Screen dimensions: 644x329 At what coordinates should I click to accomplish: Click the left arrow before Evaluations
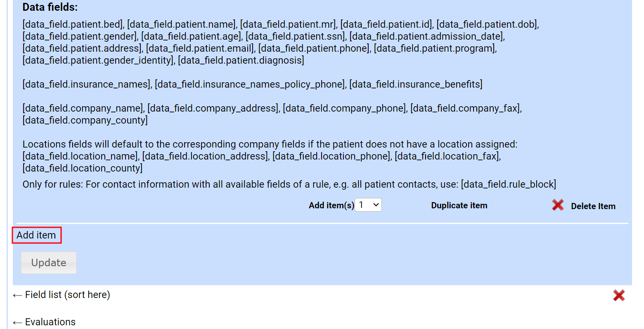point(17,322)
